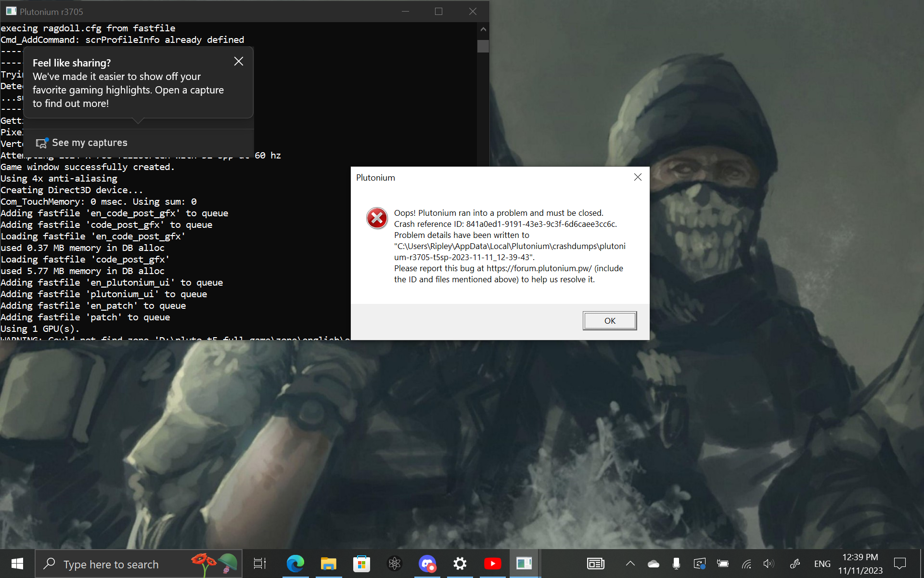The image size is (924, 578).
Task: Close the Plutonium crash dialog
Action: point(638,177)
